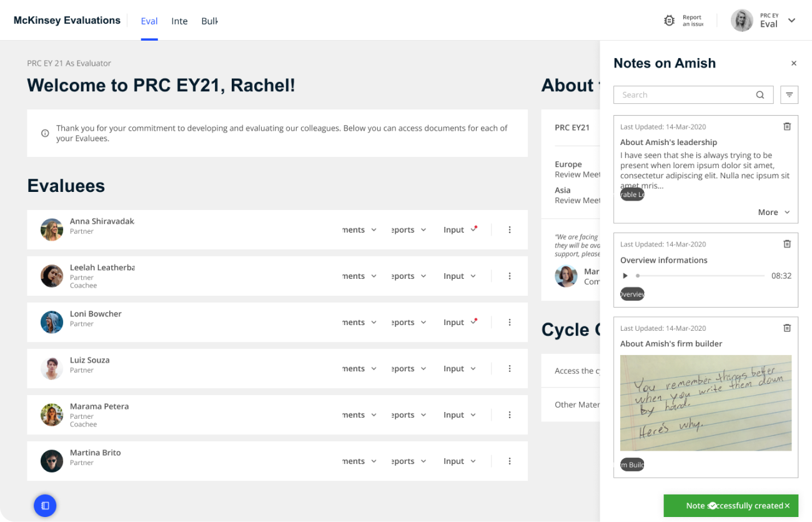Click the info icon in welcome message
This screenshot has width=812, height=522.
[45, 133]
